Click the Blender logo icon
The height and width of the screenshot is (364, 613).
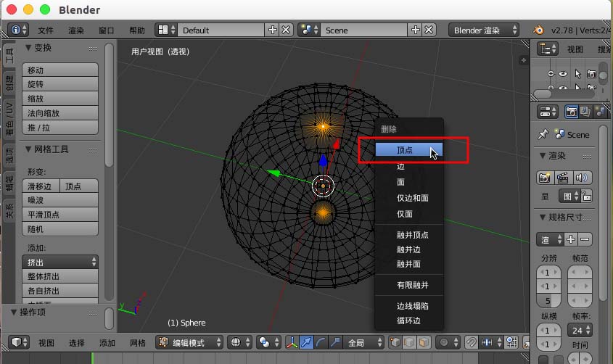(538, 30)
